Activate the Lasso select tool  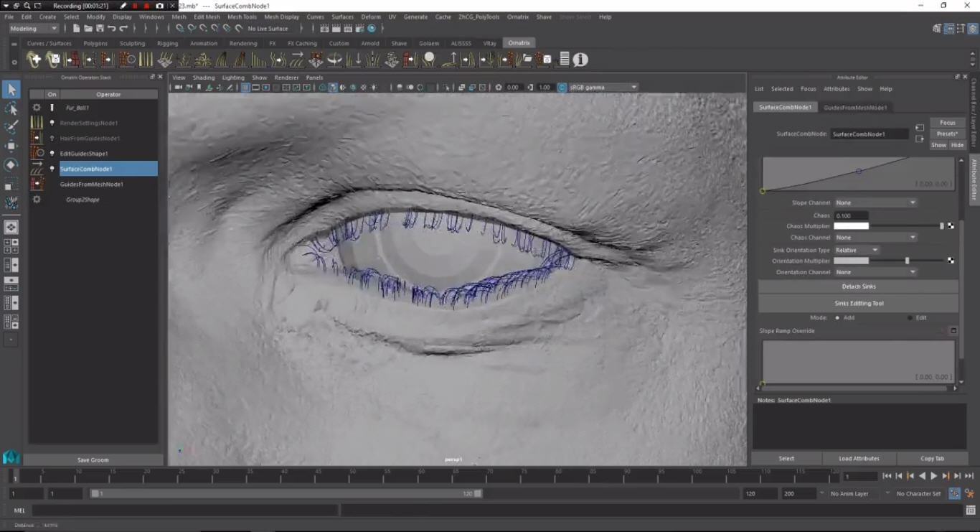pyautogui.click(x=11, y=108)
